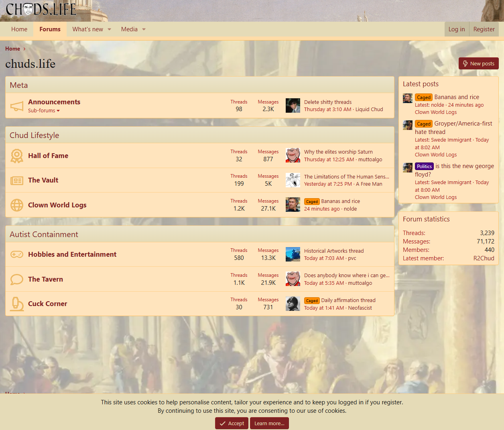Image resolution: width=504 pixels, height=430 pixels.
Task: Click the Clown World Logs globe icon
Action: [17, 205]
